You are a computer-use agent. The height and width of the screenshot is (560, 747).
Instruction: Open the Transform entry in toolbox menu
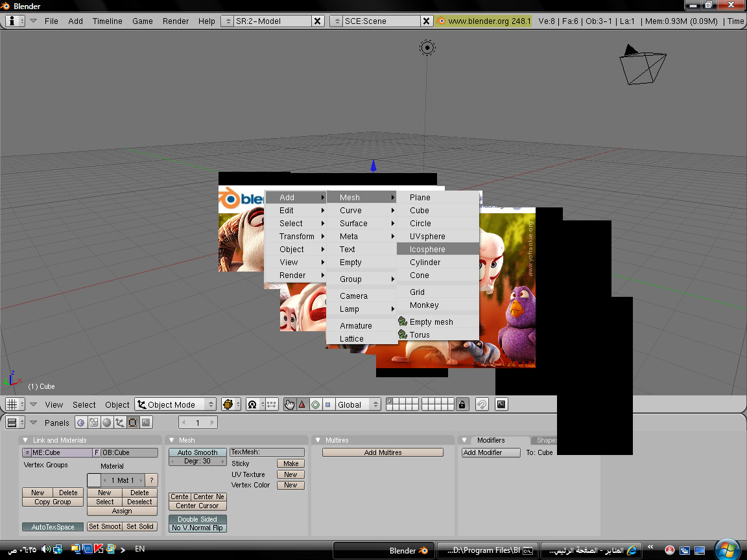click(x=296, y=236)
